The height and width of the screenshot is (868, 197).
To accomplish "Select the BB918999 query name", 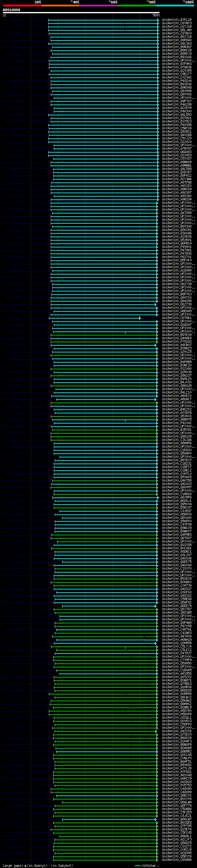I will click(x=11, y=10).
